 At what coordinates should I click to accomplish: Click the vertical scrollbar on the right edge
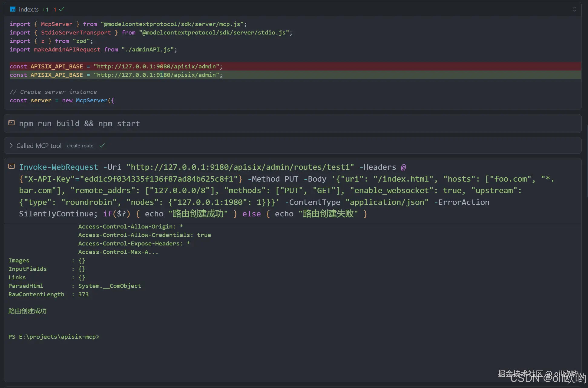tap(586, 160)
